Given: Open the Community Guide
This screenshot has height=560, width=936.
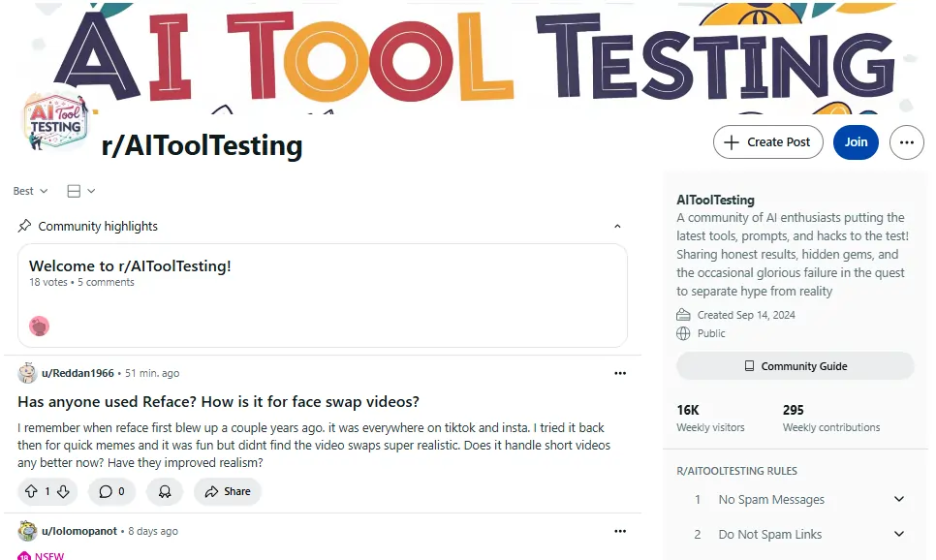Looking at the screenshot, I should tap(795, 366).
